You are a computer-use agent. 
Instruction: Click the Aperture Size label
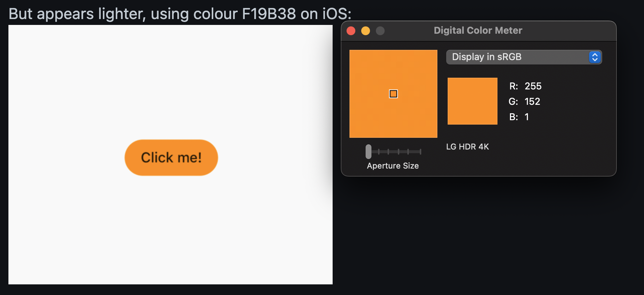point(393,166)
